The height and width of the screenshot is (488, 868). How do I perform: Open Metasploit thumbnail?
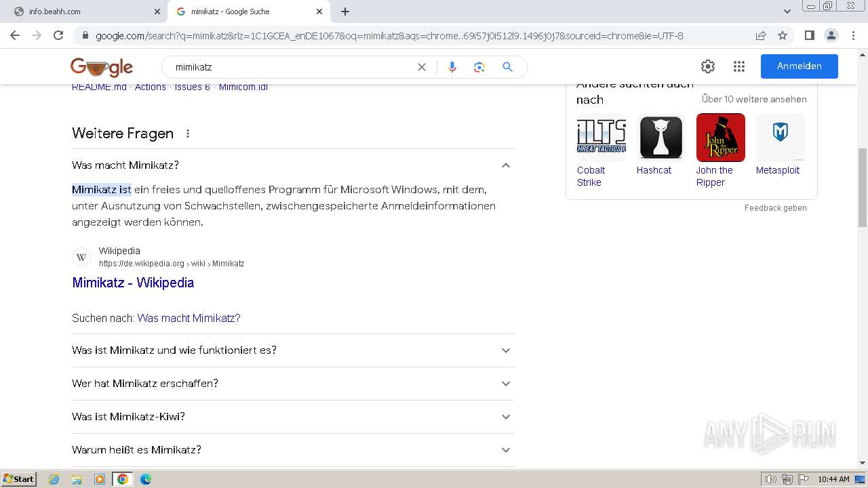point(781,138)
